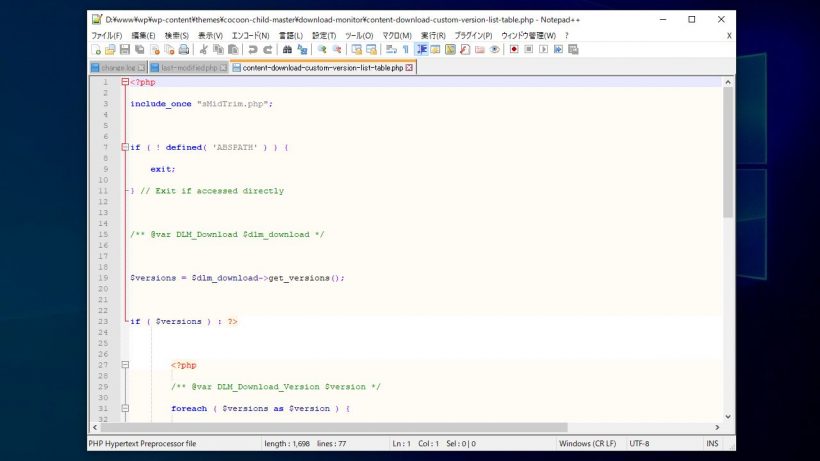Toggle word wrap toolbar icon

391,50
